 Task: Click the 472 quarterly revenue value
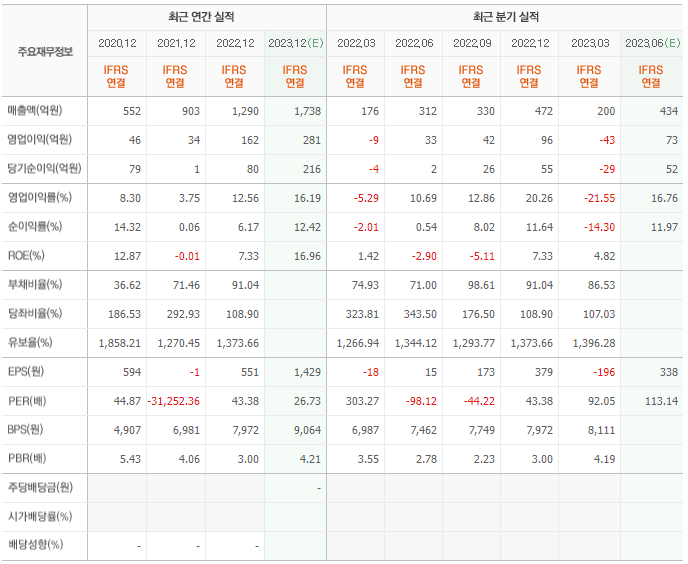(x=543, y=111)
